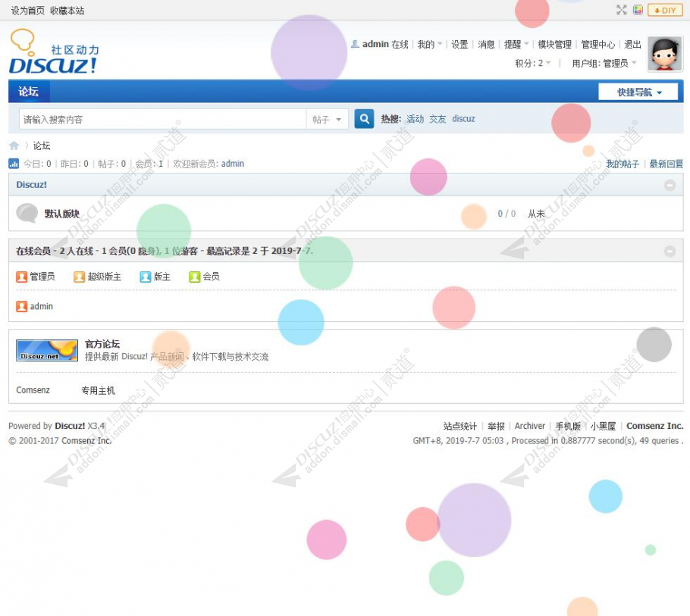Viewport: 690px width, 616px height.
Task: Open 小黑屋 footer link
Action: click(603, 426)
